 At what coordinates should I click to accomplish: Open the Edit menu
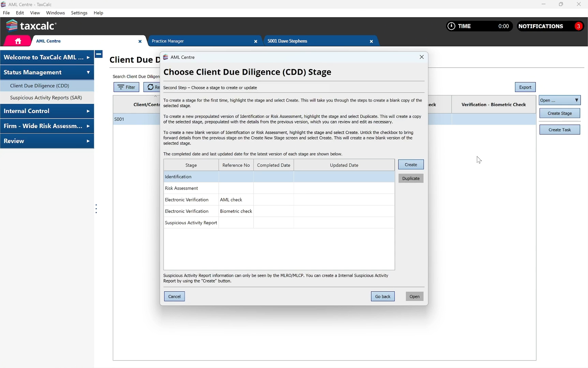(x=20, y=13)
